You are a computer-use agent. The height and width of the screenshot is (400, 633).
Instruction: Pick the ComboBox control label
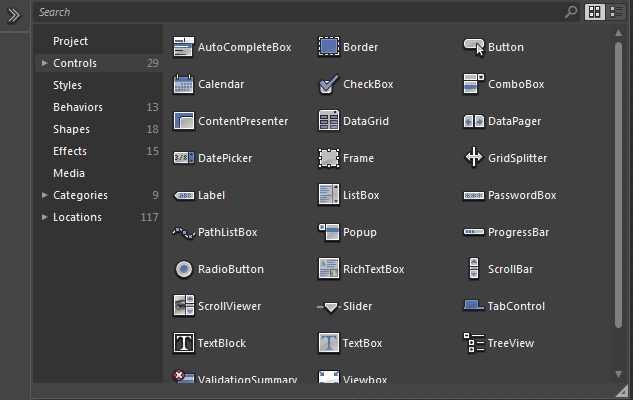point(516,84)
